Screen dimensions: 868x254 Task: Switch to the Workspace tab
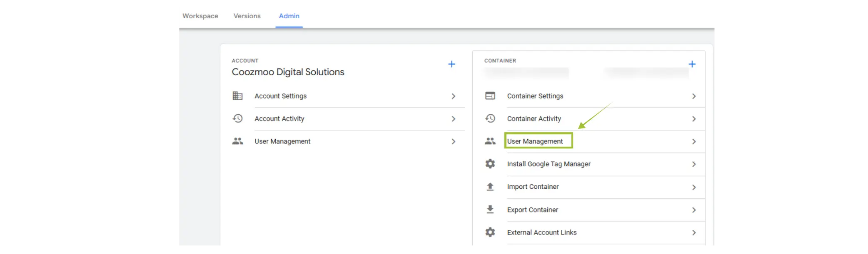(200, 16)
